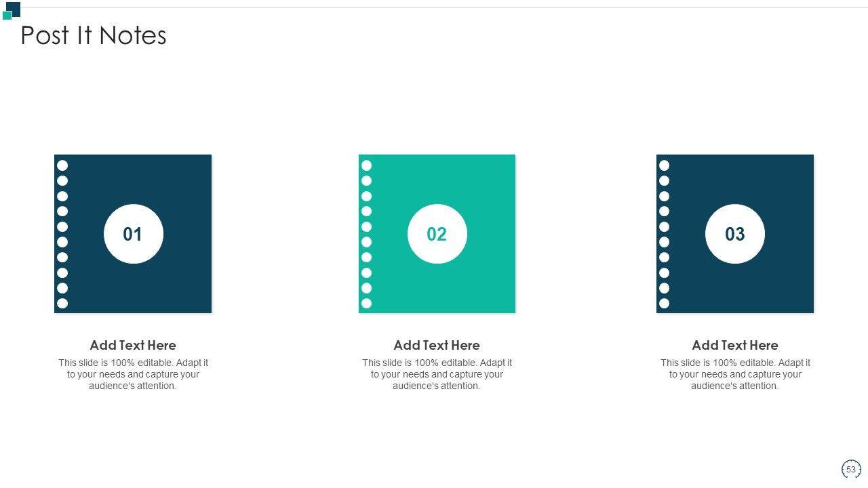Select the white circle numbered 03
868x488 pixels.
[735, 234]
